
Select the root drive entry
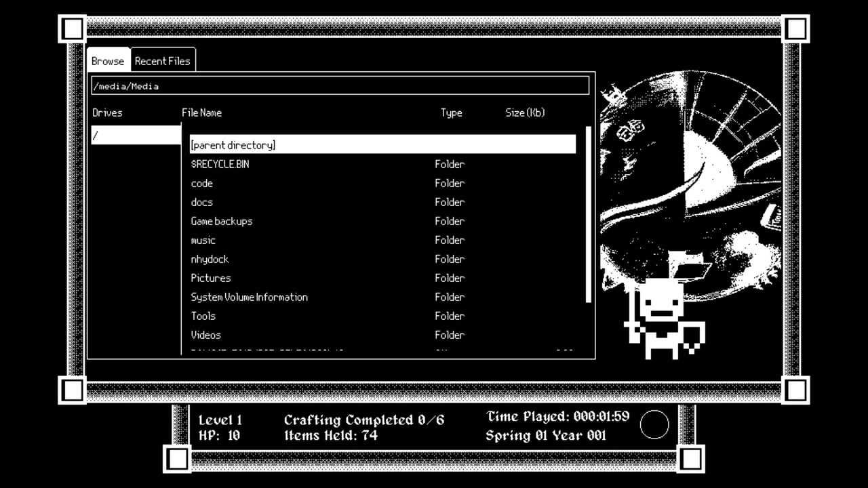(136, 135)
